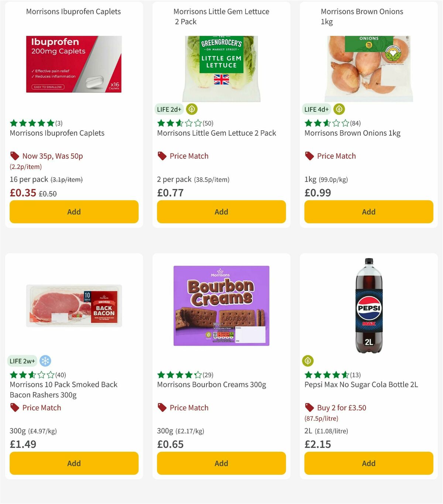This screenshot has height=504, width=443.
Task: Open the (84) reviews for Brown Onions
Action: (x=356, y=123)
